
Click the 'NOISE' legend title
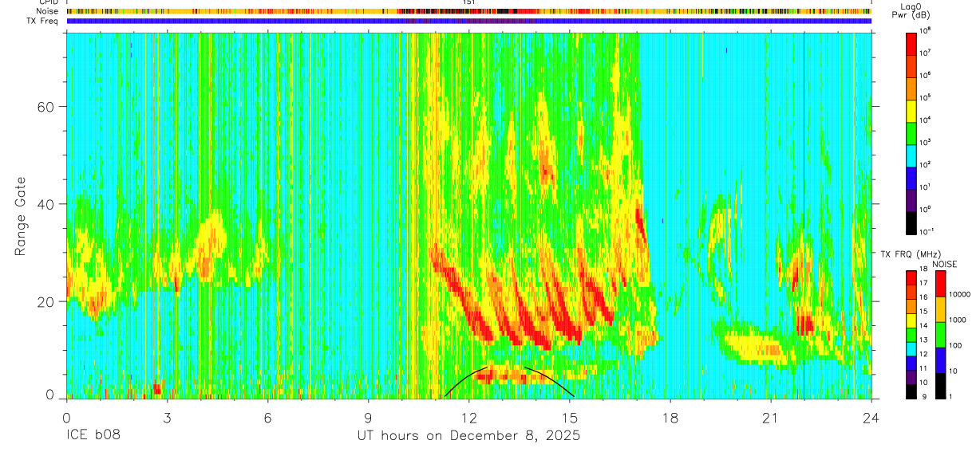945,264
